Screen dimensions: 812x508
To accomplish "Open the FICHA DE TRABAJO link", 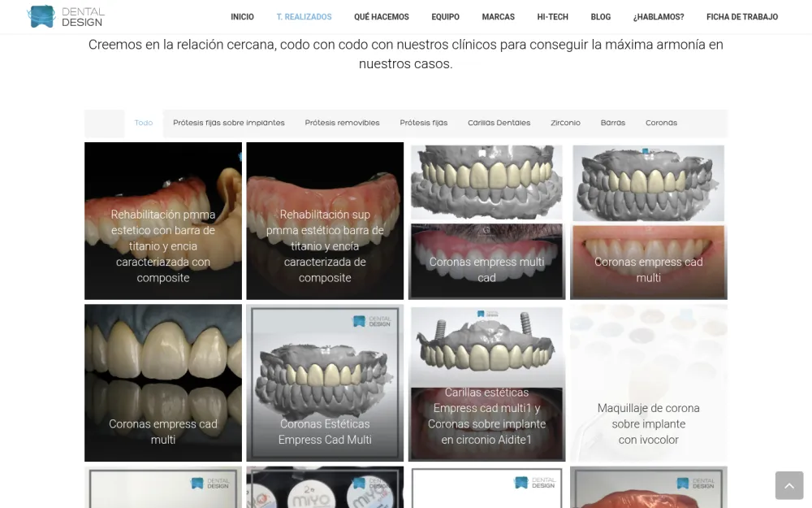I will point(742,17).
